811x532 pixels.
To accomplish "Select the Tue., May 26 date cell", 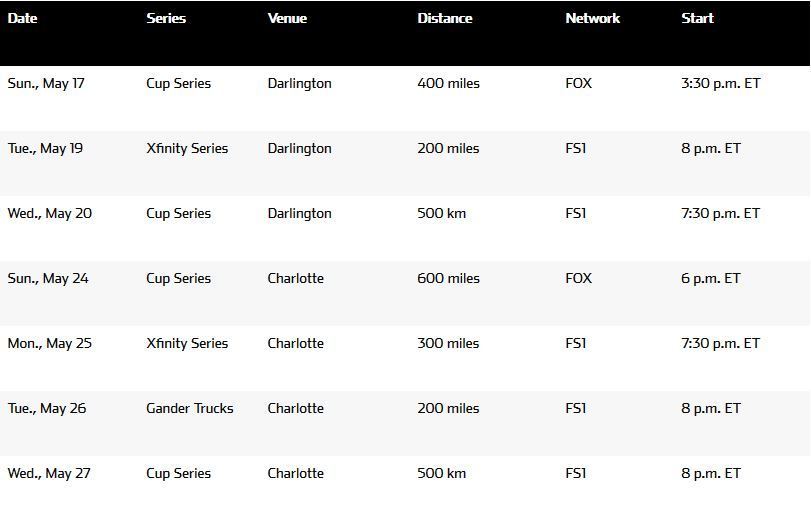I will point(46,408).
